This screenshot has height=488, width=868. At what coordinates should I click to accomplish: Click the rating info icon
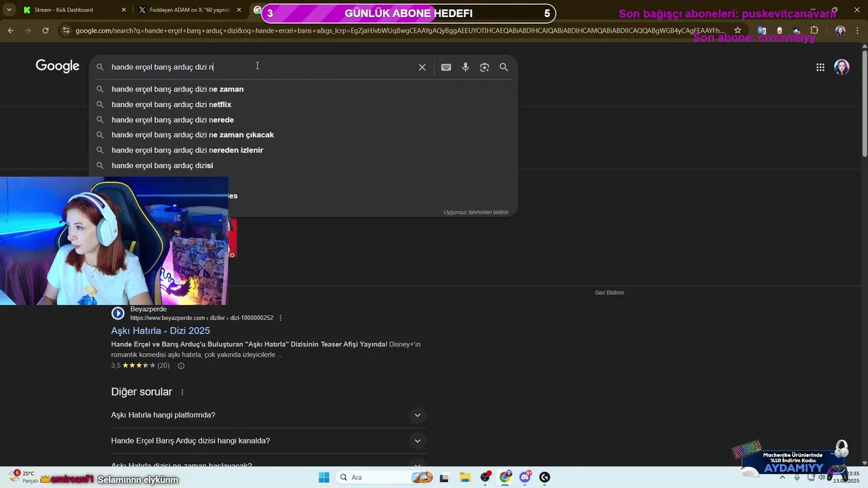[x=181, y=366]
